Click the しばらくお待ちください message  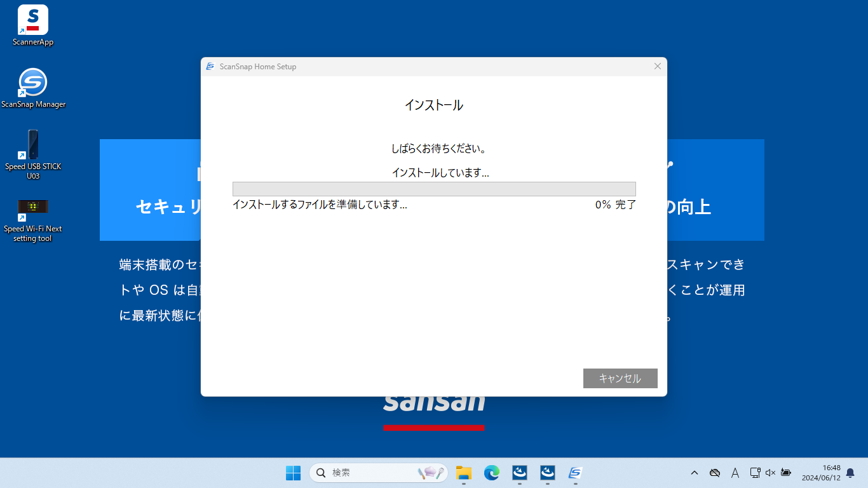point(439,149)
